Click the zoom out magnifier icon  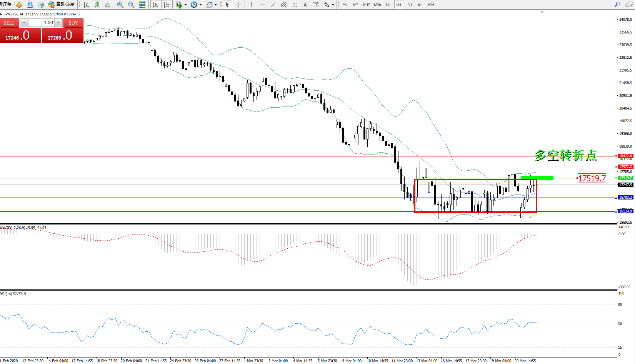coord(131,5)
